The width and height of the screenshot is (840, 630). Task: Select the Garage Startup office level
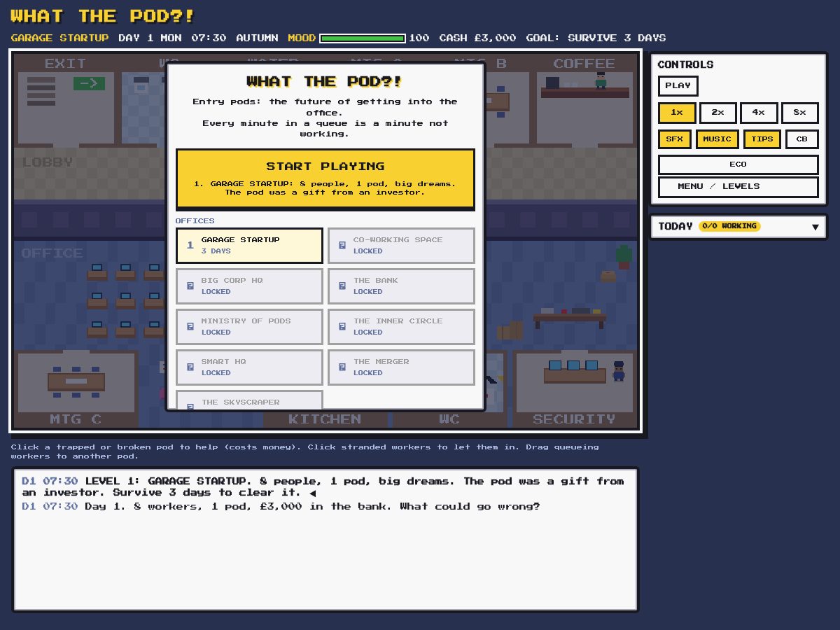pyautogui.click(x=249, y=246)
